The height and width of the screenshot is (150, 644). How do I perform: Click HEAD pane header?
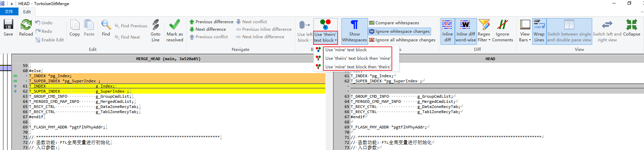pos(490,59)
